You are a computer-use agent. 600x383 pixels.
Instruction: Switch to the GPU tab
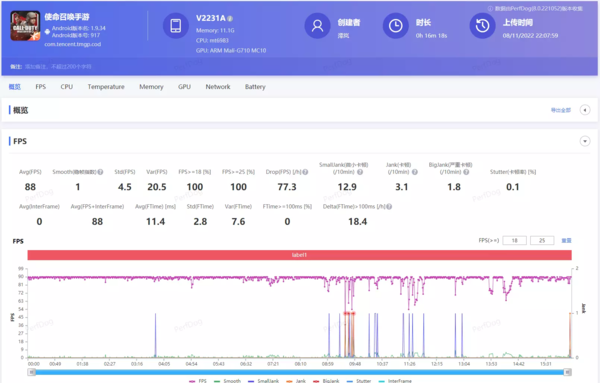184,87
